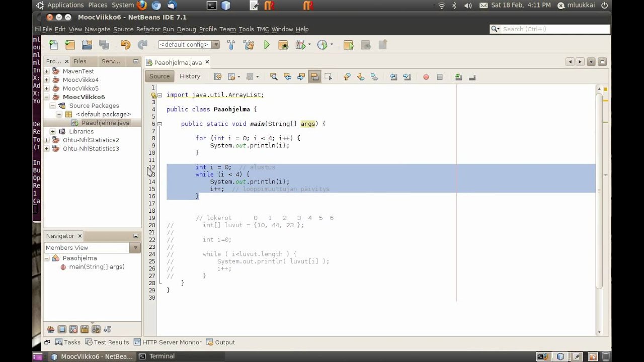Screen dimensions: 644x362
Task: Click the Undo arrow icon
Action: (125, 45)
